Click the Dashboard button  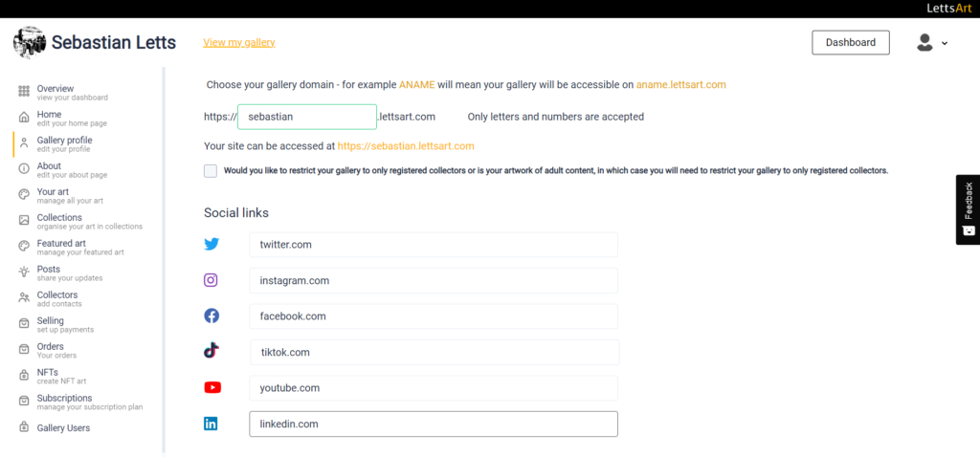[851, 42]
